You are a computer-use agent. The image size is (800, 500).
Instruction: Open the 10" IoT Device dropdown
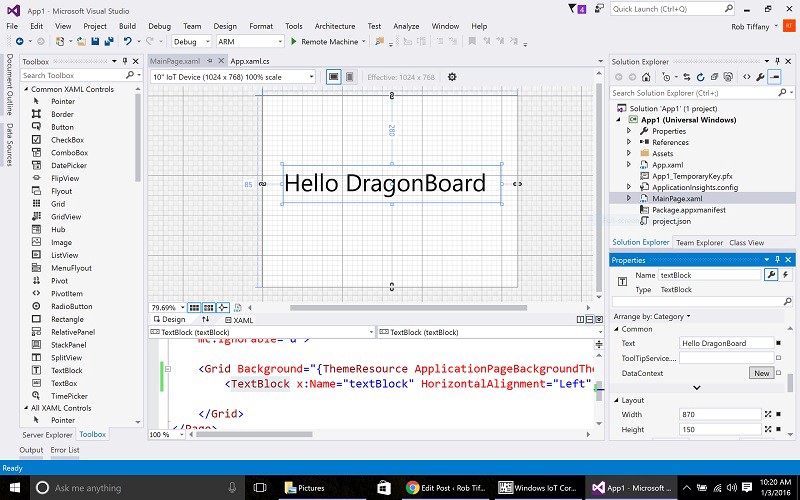(x=234, y=77)
